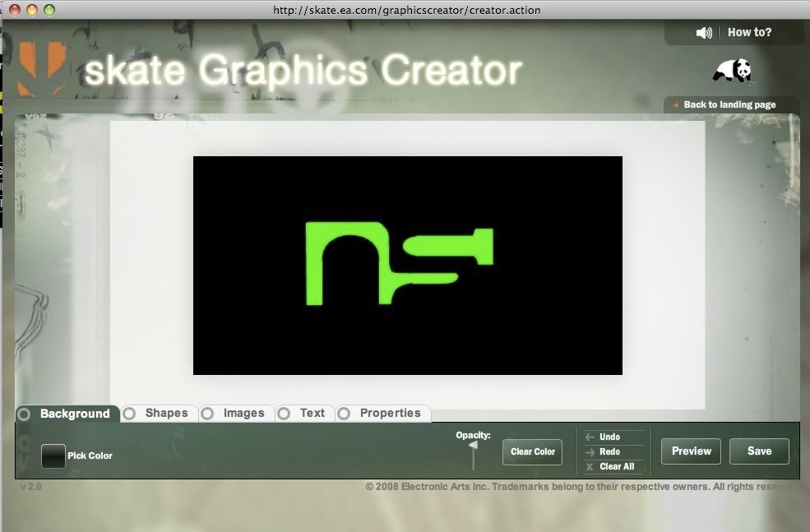Click the panda logo icon
Screen dimensions: 810x532
(x=732, y=71)
